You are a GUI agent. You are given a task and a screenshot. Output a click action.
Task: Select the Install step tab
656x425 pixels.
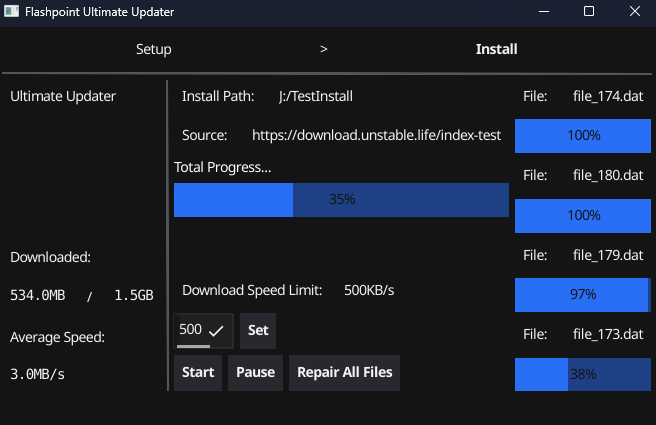[496, 49]
